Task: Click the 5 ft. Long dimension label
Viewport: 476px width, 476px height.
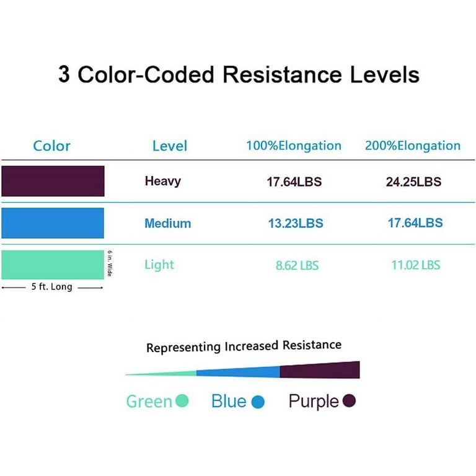Action: [x=52, y=286]
